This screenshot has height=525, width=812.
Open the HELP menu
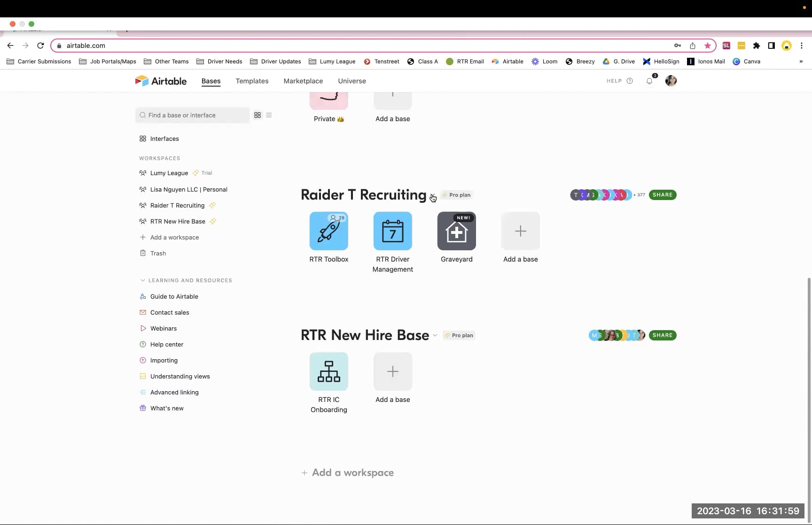click(619, 81)
